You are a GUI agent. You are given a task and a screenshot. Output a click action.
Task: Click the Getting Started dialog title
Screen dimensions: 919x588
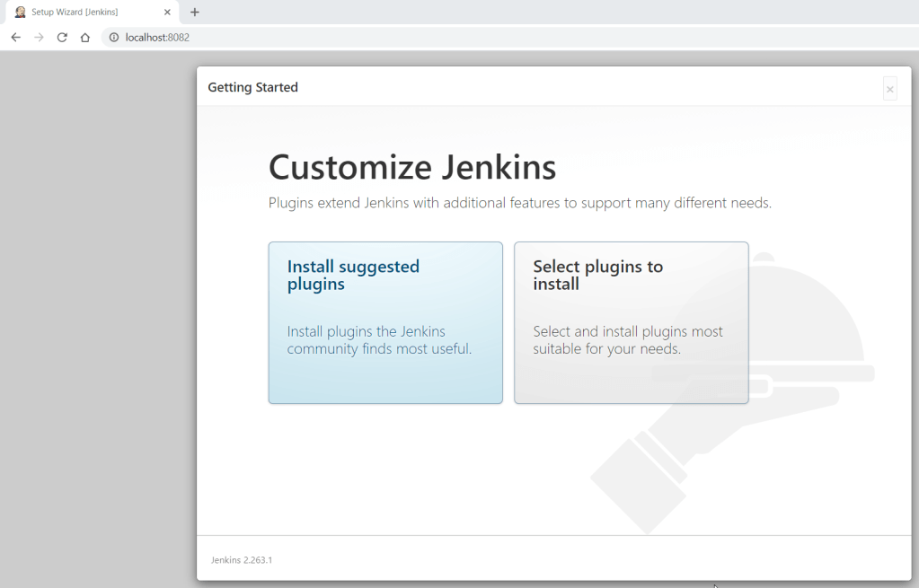[252, 87]
